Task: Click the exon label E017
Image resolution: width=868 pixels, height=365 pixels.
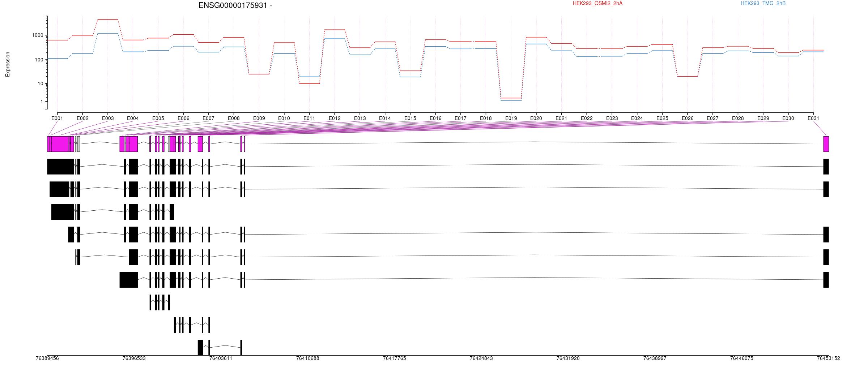Action: (460, 118)
